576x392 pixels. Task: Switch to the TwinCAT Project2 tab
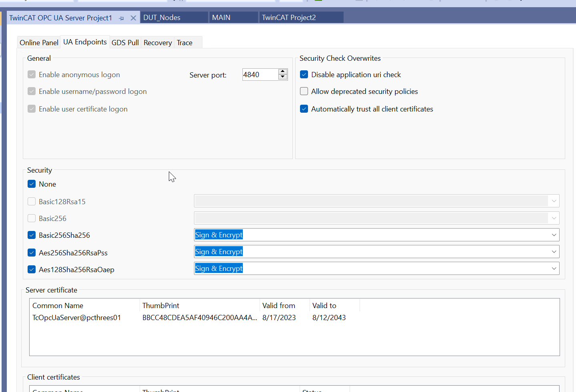pyautogui.click(x=302, y=18)
